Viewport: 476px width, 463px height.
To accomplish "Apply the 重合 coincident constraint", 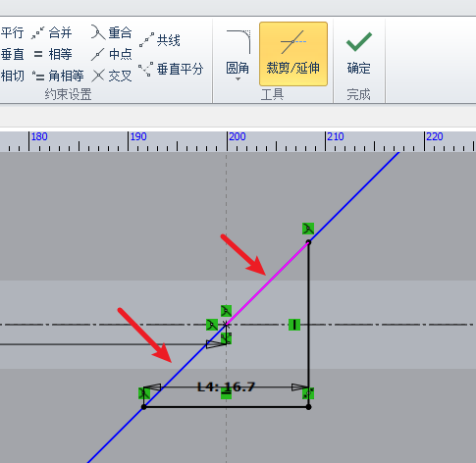I will point(111,32).
